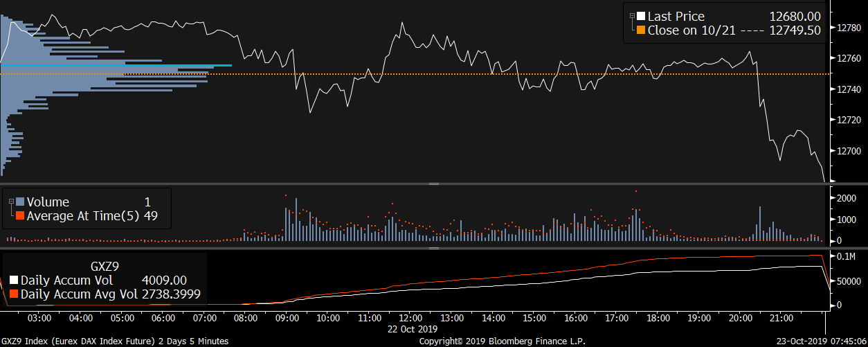868x347 pixels.
Task: Click the white Daily Accum Vol swatch
Action: click(x=13, y=281)
